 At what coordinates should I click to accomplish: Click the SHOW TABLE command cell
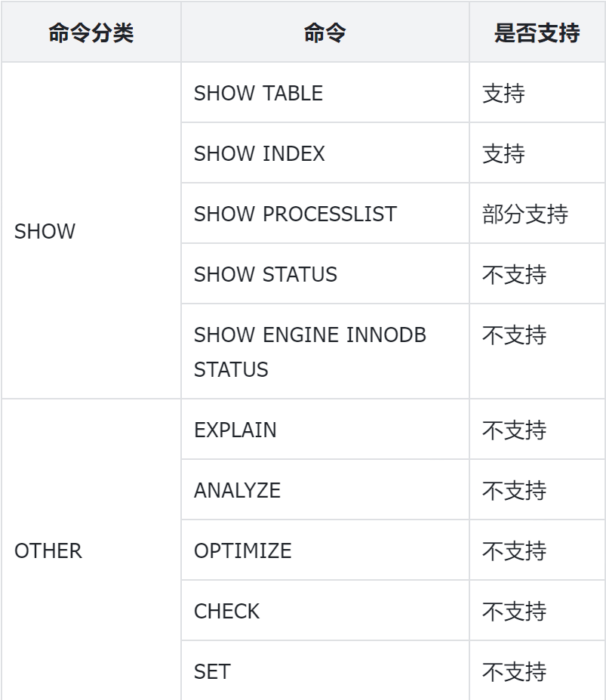point(258,93)
